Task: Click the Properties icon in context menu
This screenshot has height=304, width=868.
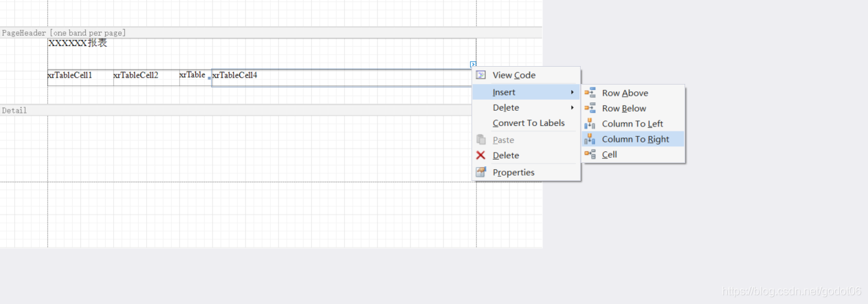Action: (481, 173)
